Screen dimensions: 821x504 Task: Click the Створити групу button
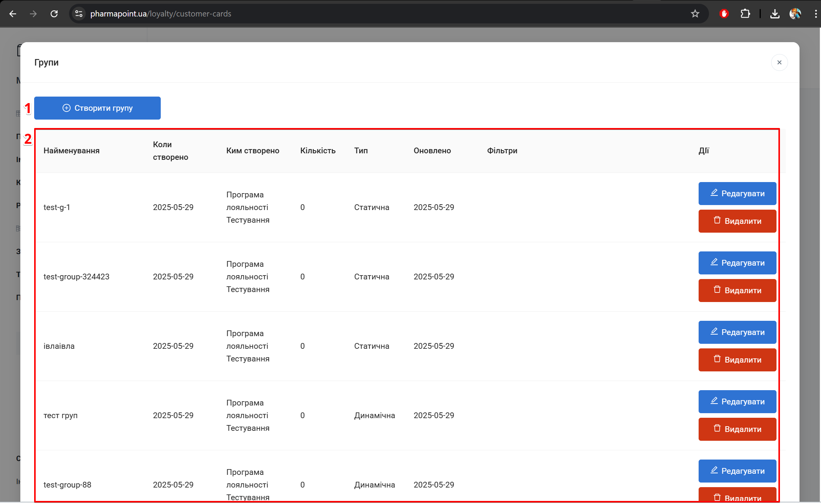pyautogui.click(x=97, y=108)
